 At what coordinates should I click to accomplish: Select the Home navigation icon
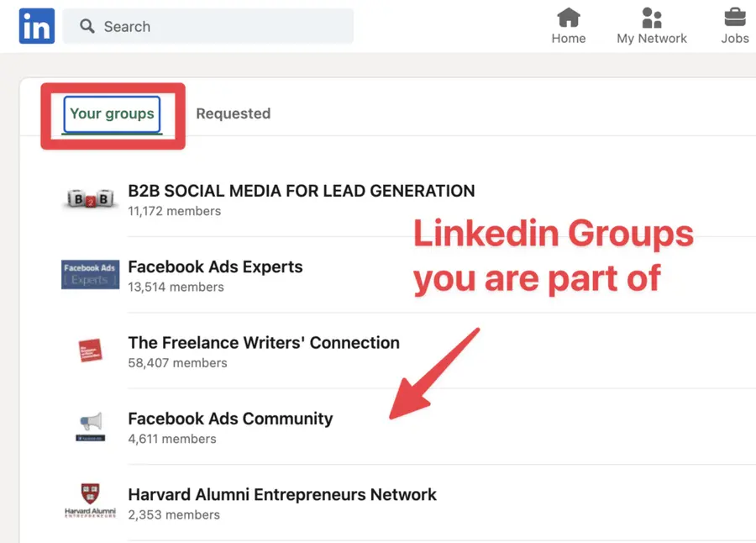coord(569,18)
